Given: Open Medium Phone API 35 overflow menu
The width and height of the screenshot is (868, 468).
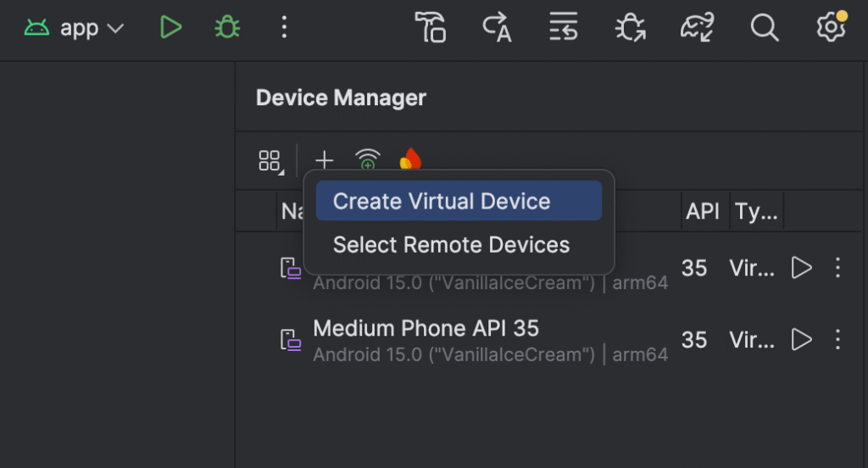Looking at the screenshot, I should [837, 340].
